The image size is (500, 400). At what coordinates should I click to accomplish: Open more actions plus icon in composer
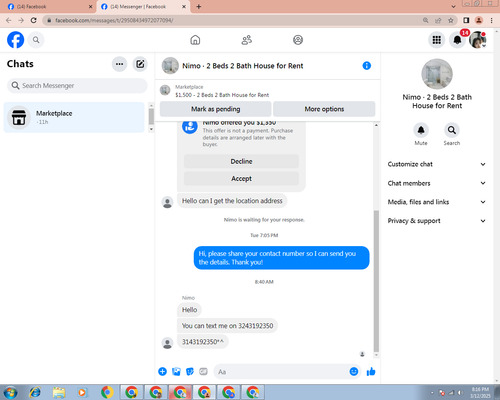[162, 371]
